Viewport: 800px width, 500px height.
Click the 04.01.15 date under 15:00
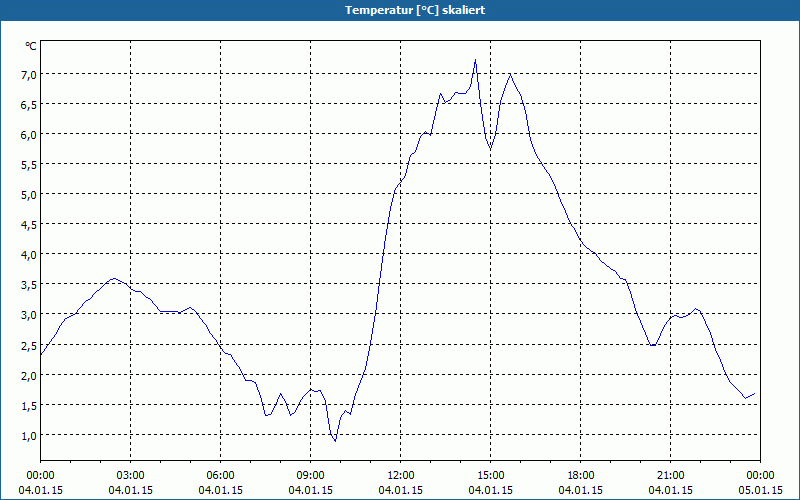point(490,490)
